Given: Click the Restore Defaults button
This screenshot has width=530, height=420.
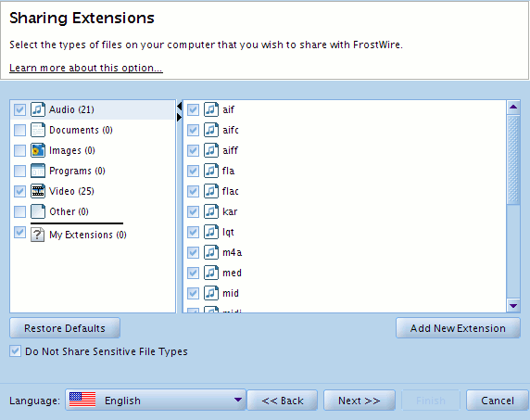Looking at the screenshot, I should pyautogui.click(x=65, y=328).
